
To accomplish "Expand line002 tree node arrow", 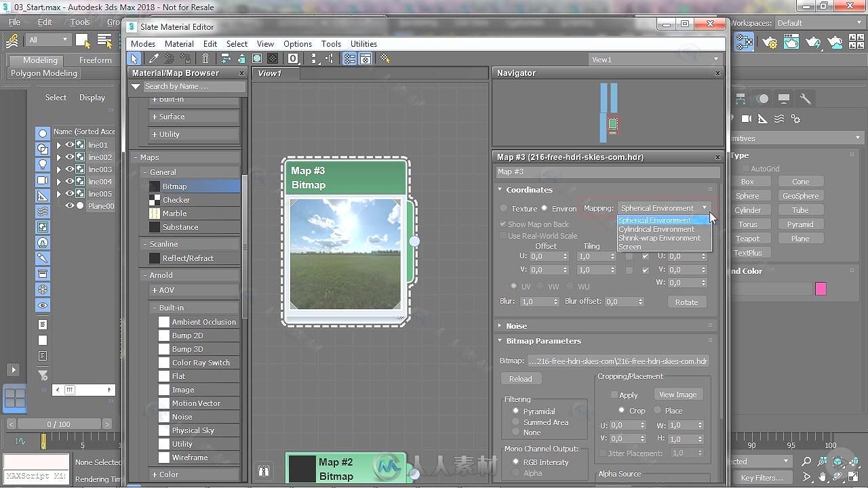I will [x=58, y=157].
